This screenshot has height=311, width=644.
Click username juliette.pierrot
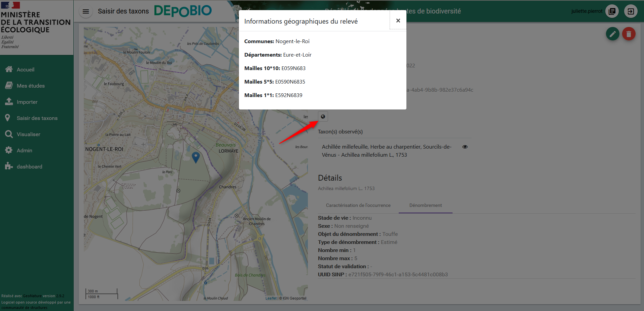[587, 11]
